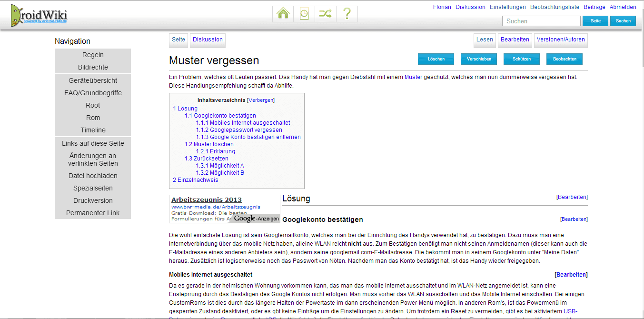Open Rom in the sidebar

coord(93,118)
